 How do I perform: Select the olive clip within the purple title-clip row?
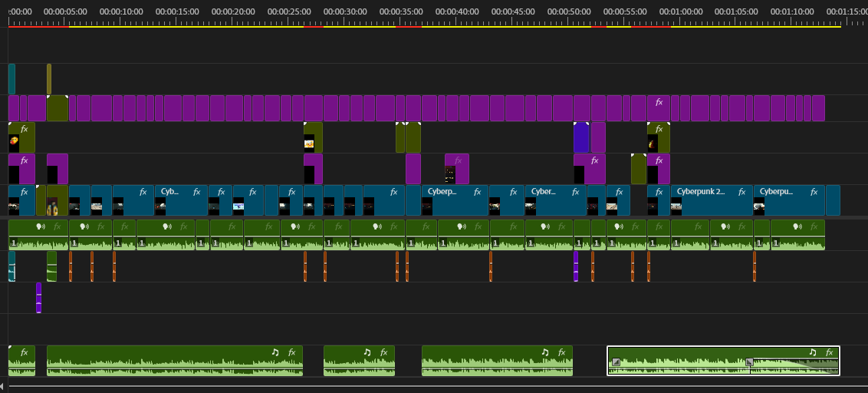[x=58, y=108]
